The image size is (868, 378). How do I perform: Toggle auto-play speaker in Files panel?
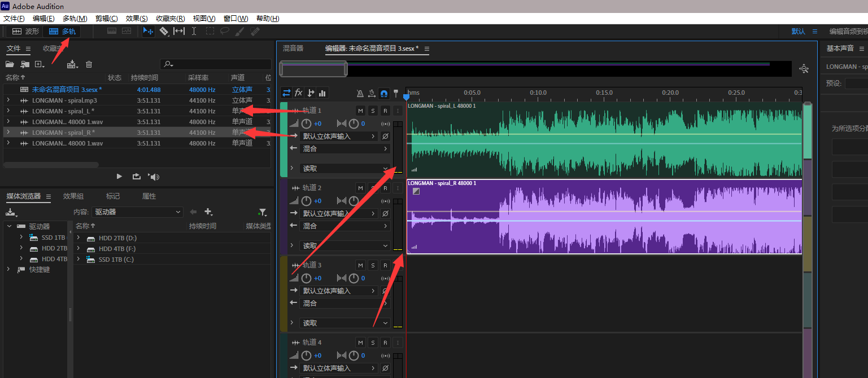[154, 177]
